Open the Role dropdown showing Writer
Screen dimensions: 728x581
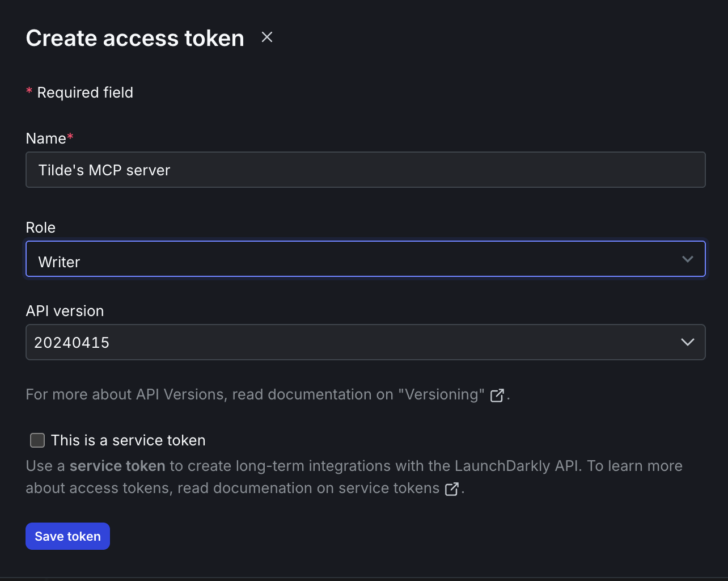pos(366,259)
